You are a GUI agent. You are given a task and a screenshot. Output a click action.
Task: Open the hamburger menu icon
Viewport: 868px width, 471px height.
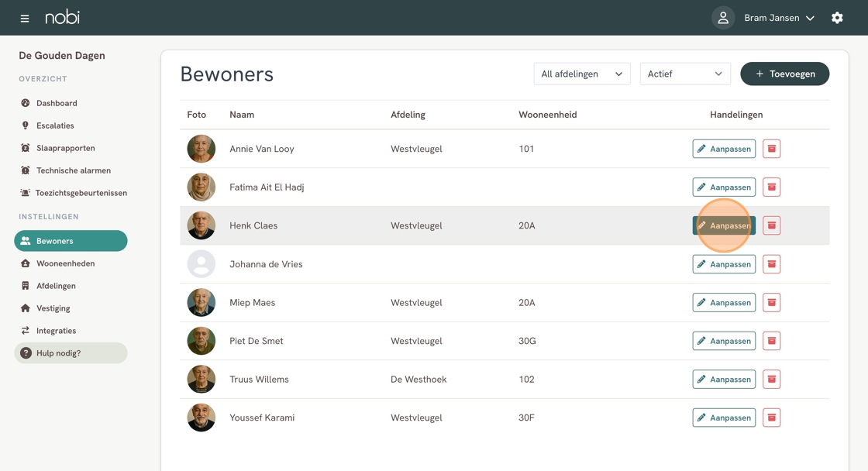25,18
